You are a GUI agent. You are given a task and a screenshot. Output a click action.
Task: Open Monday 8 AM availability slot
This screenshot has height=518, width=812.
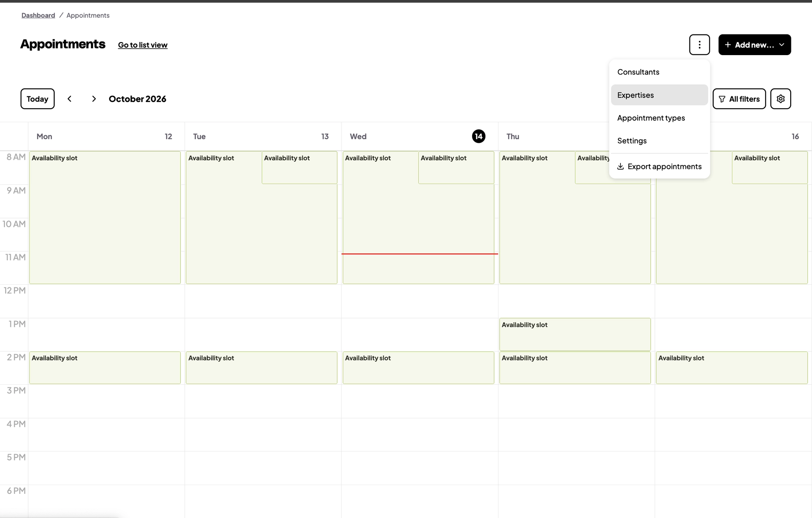[x=105, y=217]
